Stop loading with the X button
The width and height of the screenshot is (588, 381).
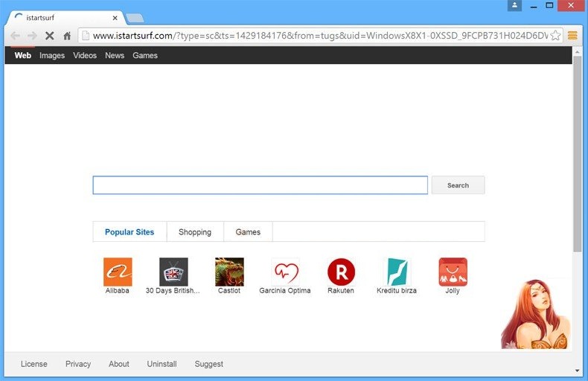(50, 36)
